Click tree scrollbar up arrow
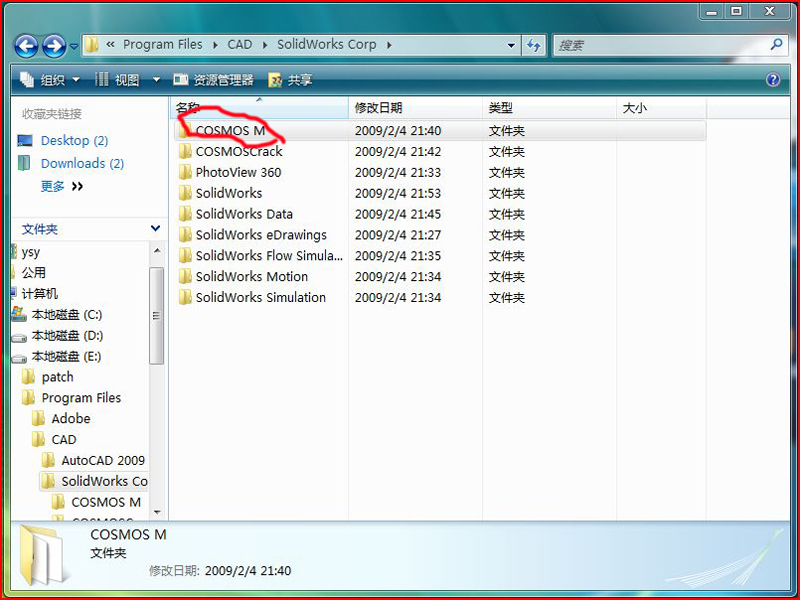 157,251
